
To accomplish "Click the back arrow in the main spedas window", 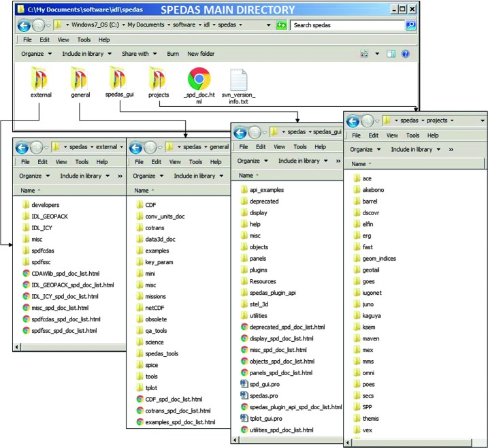I will tap(23, 26).
